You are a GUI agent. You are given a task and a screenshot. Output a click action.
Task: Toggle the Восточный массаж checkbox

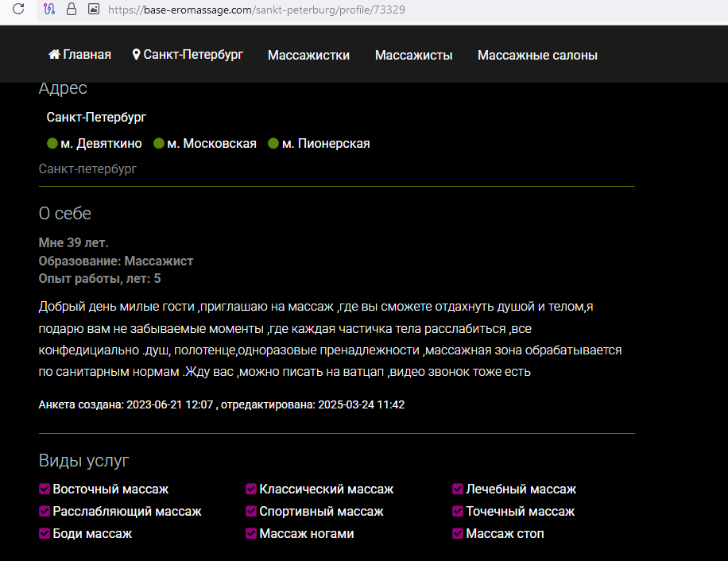click(45, 489)
